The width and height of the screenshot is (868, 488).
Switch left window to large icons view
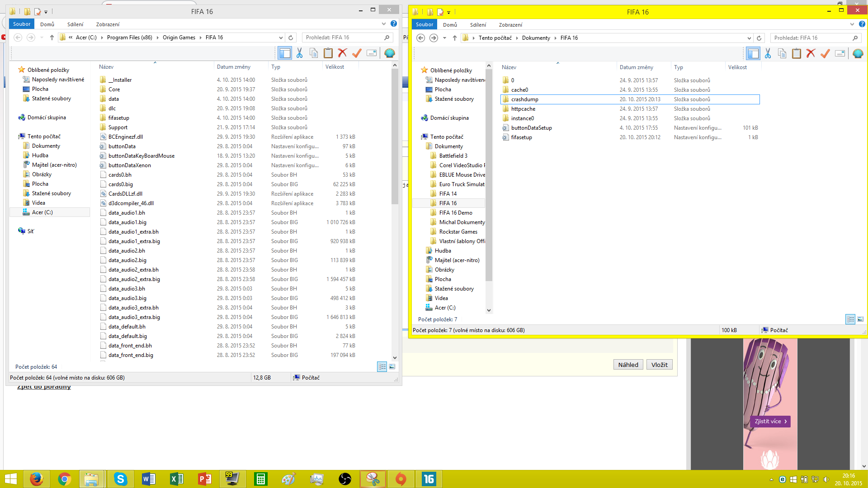coord(392,367)
